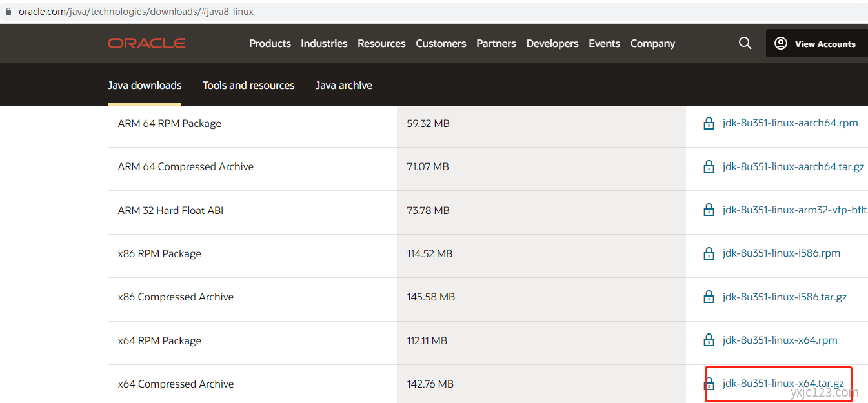Click the View Accounts button
The width and height of the screenshot is (868, 403).
click(x=816, y=43)
